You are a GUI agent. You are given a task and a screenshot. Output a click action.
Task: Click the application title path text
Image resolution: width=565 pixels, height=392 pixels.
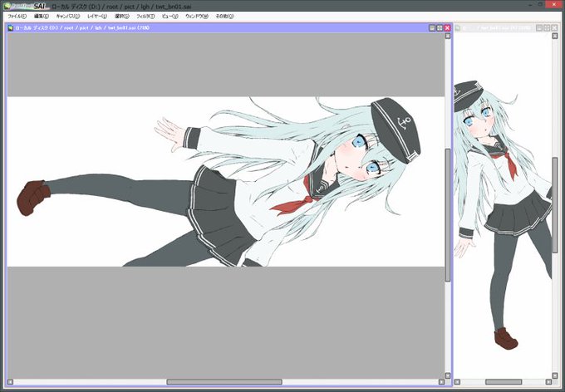click(121, 7)
